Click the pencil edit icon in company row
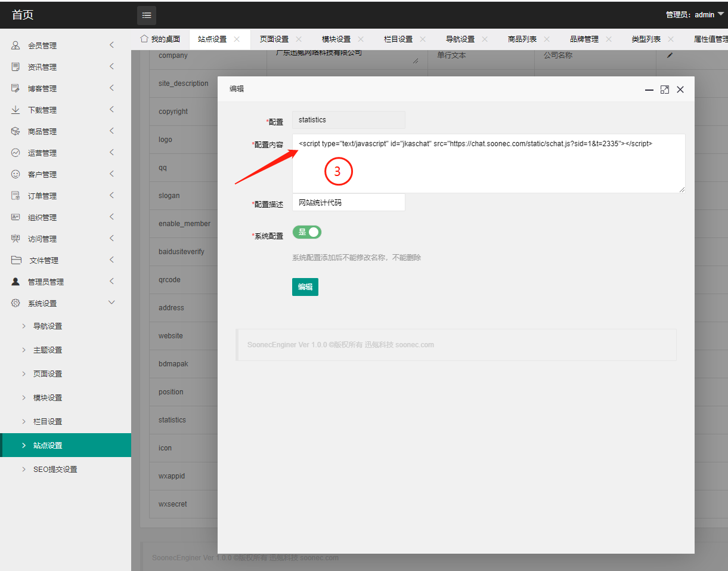728x571 pixels. 670,55
